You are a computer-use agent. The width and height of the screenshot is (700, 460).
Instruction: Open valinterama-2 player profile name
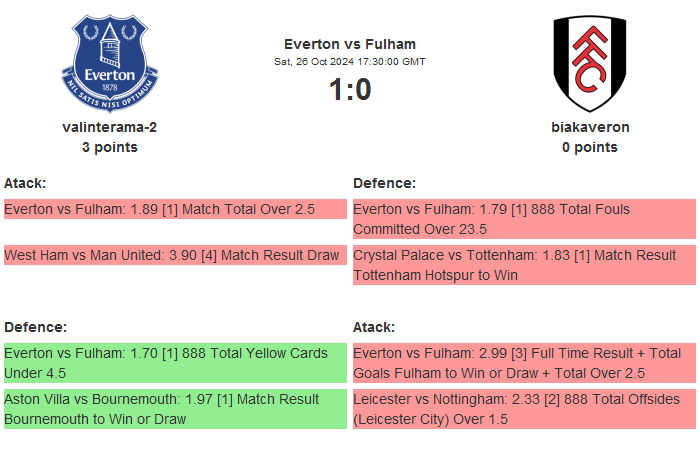point(110,127)
